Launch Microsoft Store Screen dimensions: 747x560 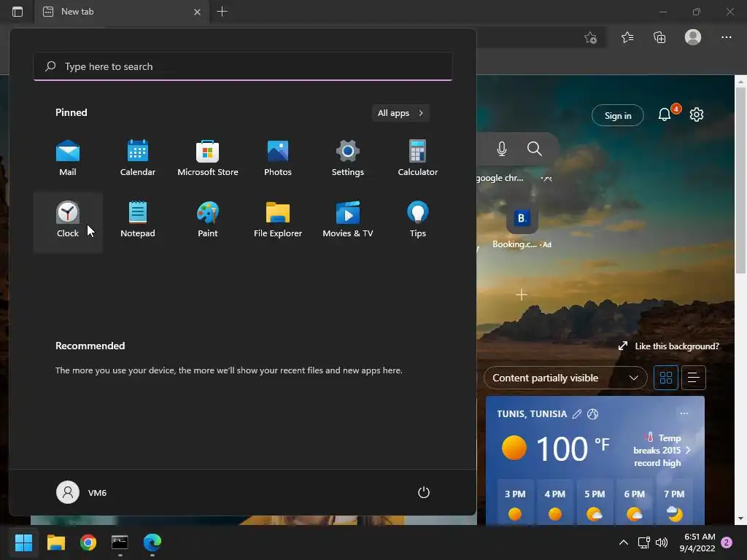click(208, 158)
